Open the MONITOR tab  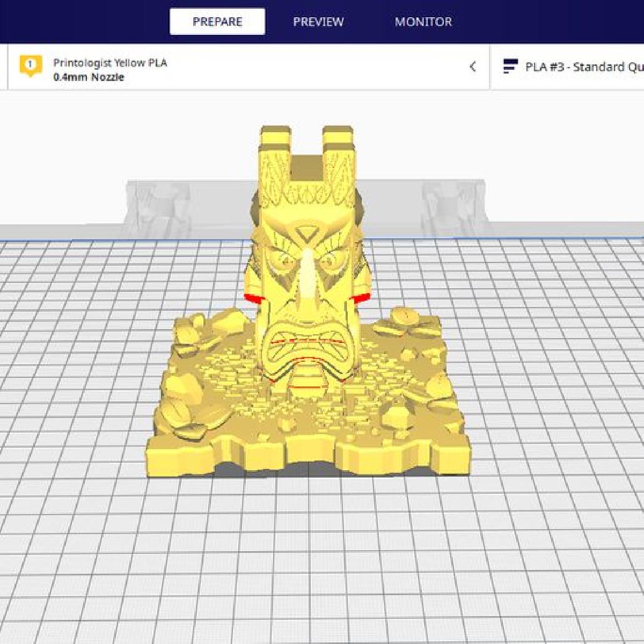(423, 21)
